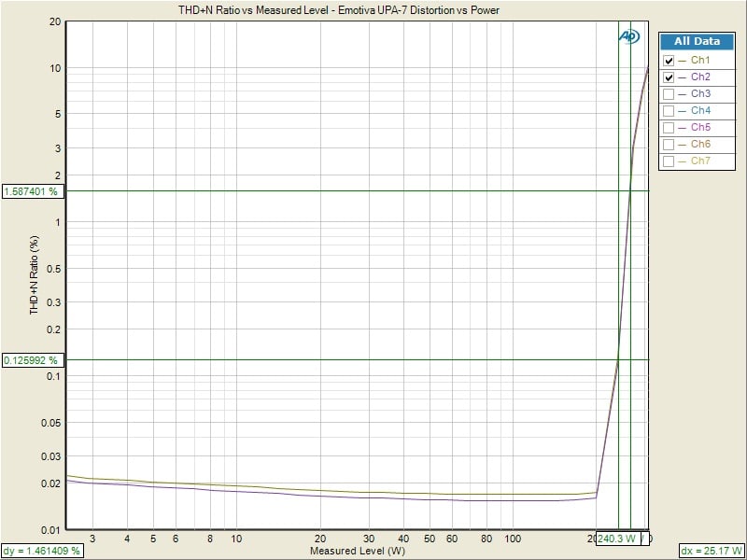Click the Ch1 legend label
747x560 pixels.
pos(700,60)
